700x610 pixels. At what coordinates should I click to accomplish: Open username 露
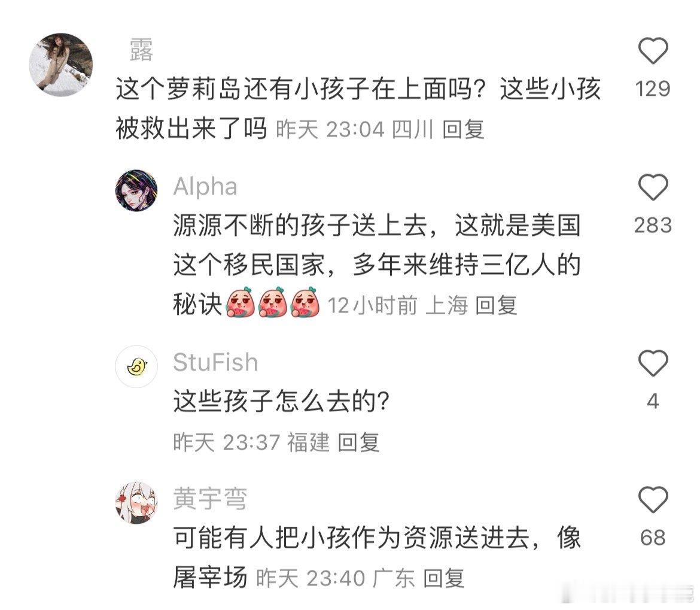point(141,50)
